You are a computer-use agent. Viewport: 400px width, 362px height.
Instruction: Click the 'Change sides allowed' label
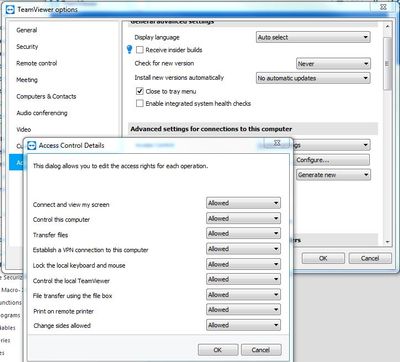[62, 326]
